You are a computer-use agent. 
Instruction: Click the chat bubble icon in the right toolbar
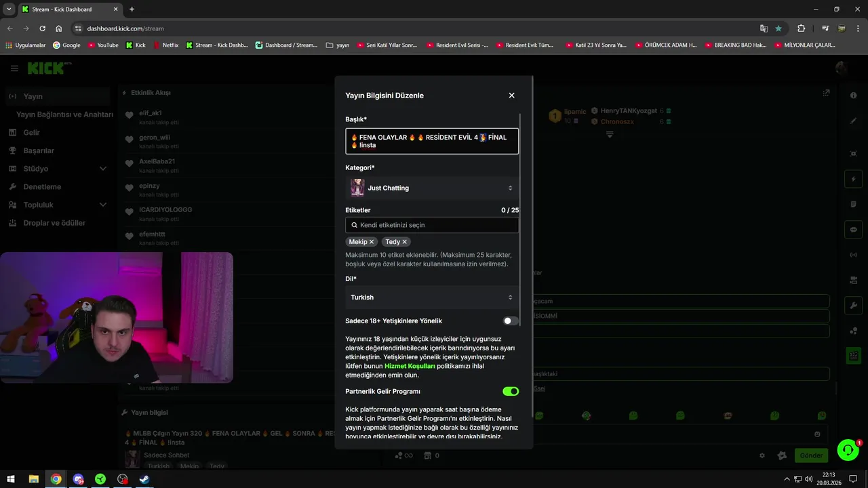pyautogui.click(x=853, y=230)
